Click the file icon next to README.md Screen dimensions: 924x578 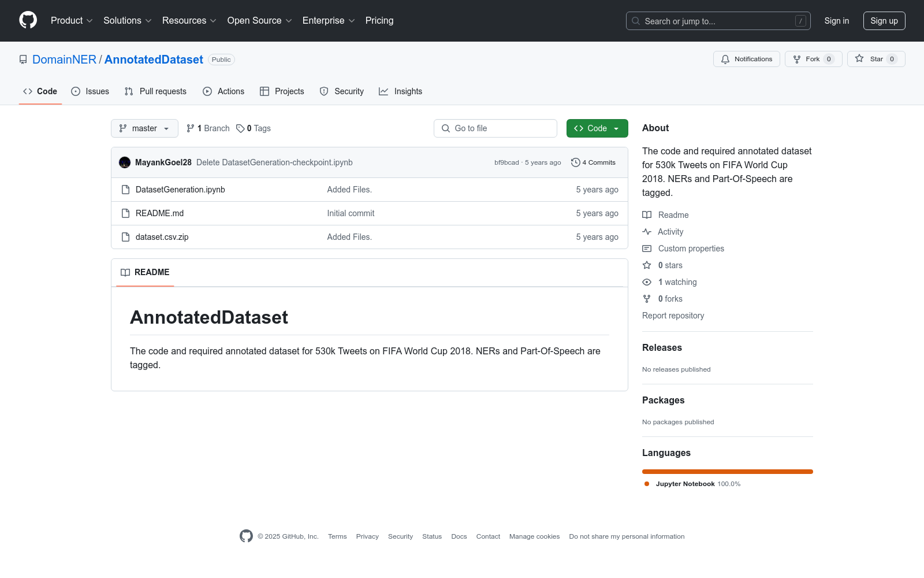pyautogui.click(x=125, y=213)
